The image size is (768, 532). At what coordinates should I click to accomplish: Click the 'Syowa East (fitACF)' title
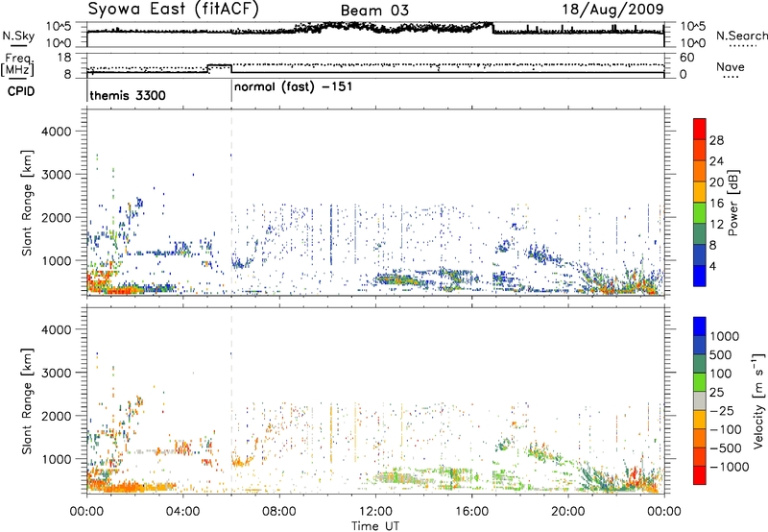pyautogui.click(x=174, y=9)
